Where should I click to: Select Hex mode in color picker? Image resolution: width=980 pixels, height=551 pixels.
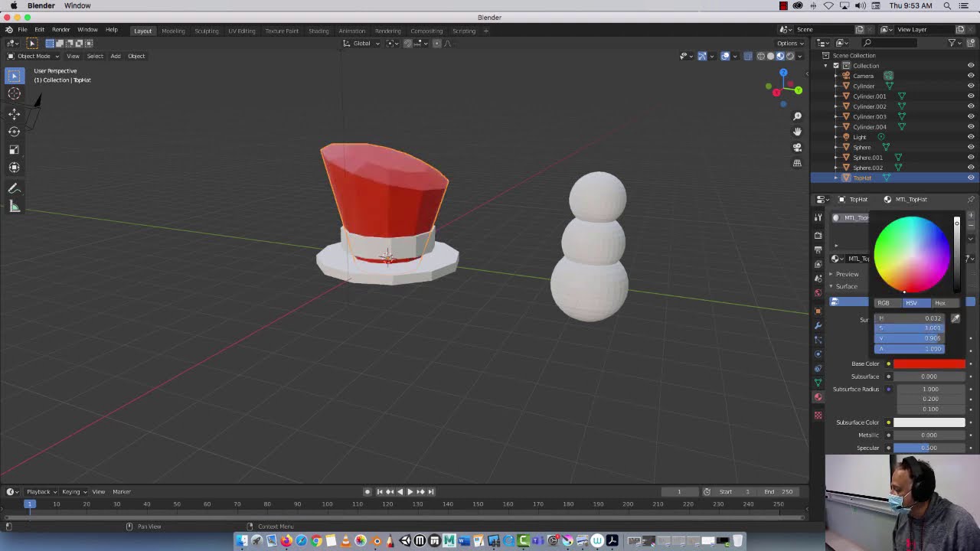click(x=940, y=303)
